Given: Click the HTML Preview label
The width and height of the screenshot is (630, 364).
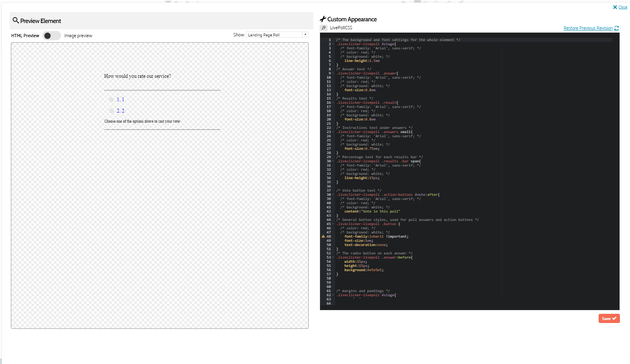Looking at the screenshot, I should 25,36.
